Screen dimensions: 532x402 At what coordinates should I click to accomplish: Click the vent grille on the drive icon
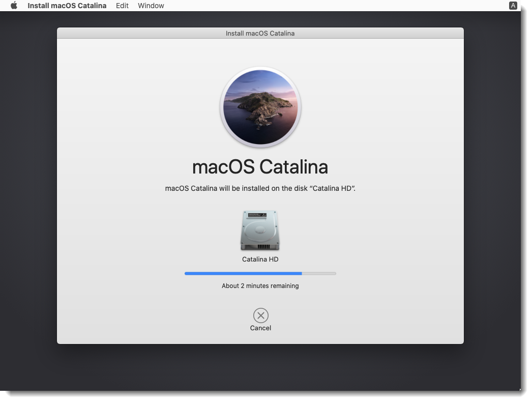pos(263,246)
